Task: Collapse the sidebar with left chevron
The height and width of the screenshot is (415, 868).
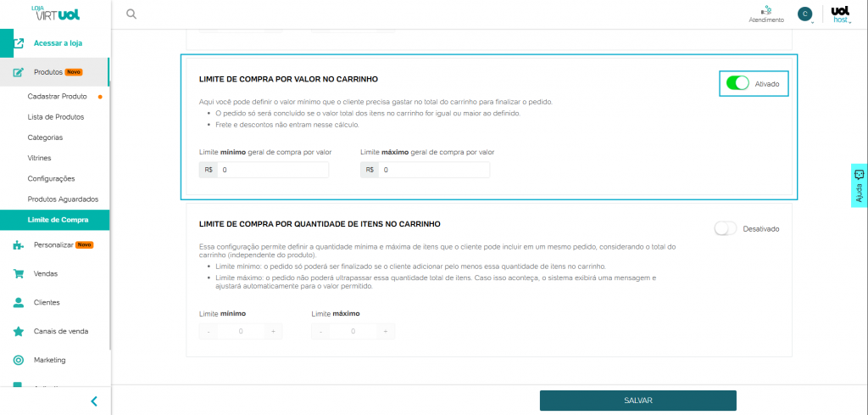Action: coord(94,401)
